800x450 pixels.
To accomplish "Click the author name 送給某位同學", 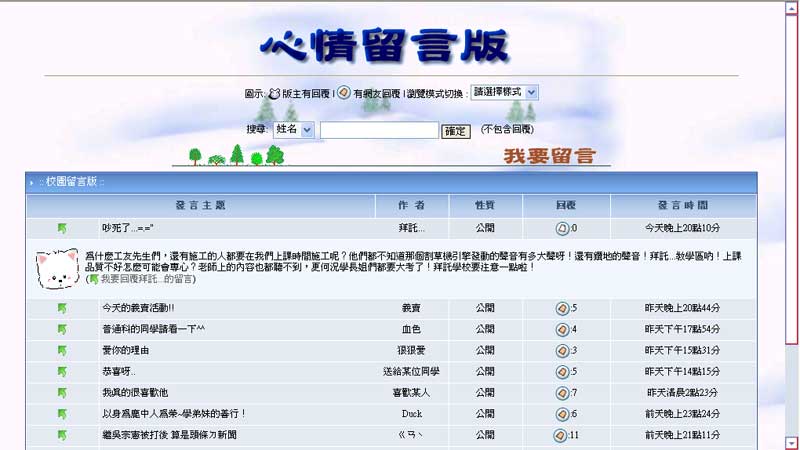I will pyautogui.click(x=411, y=372).
